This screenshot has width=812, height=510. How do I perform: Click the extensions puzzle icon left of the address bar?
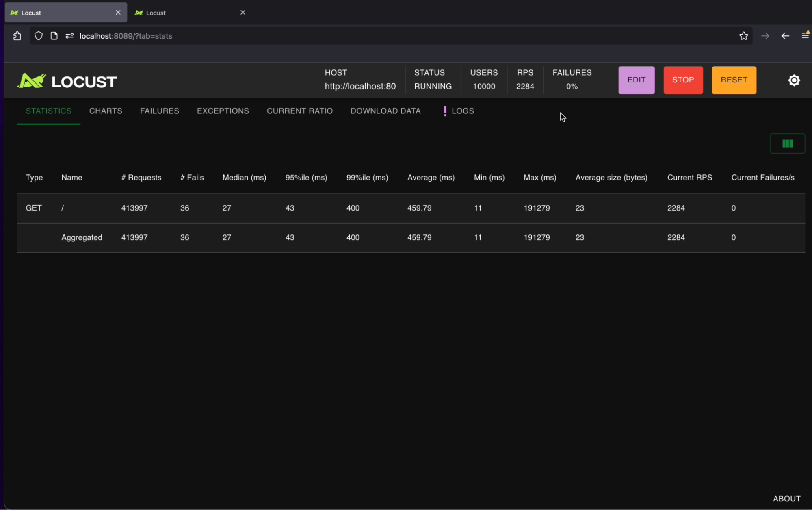(17, 36)
